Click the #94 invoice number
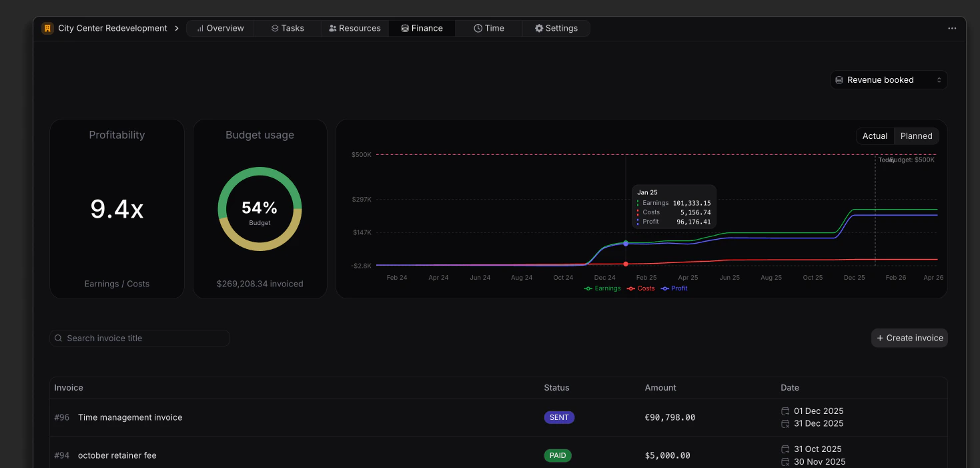 point(62,455)
